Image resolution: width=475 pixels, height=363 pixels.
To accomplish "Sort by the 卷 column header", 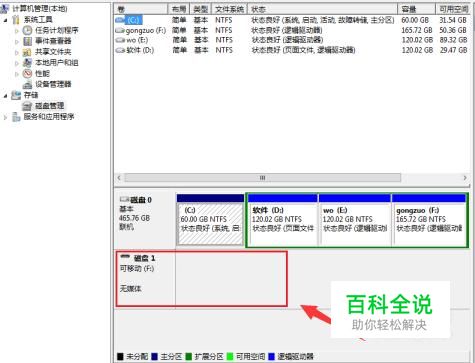I will click(x=141, y=9).
